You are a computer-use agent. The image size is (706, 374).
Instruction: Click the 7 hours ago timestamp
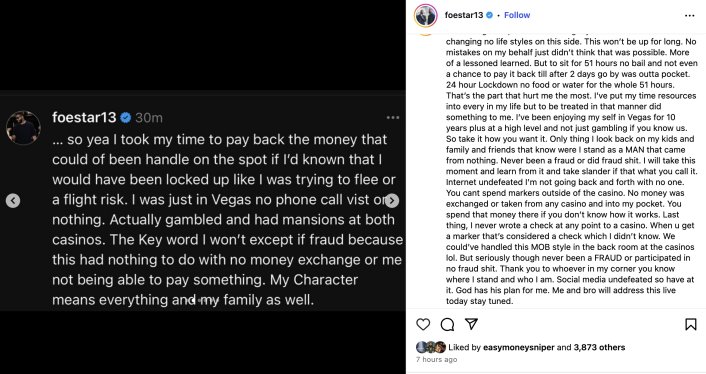(436, 359)
